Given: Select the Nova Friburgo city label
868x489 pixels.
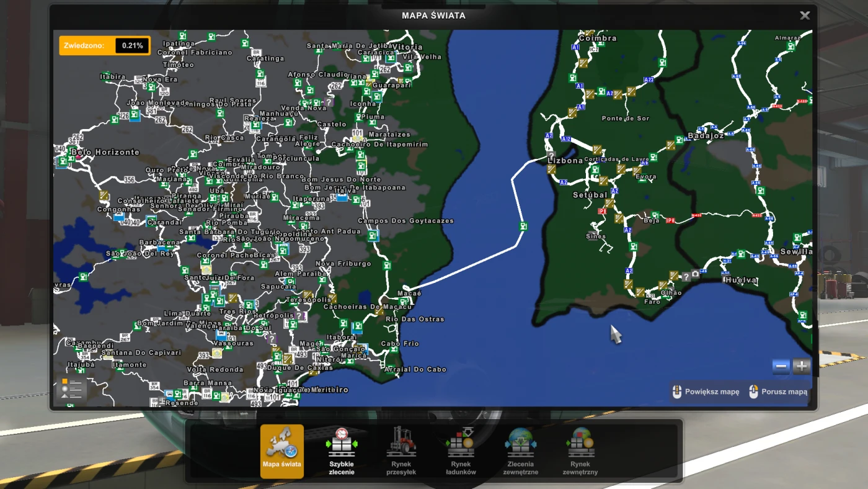Looking at the screenshot, I should pos(343,264).
